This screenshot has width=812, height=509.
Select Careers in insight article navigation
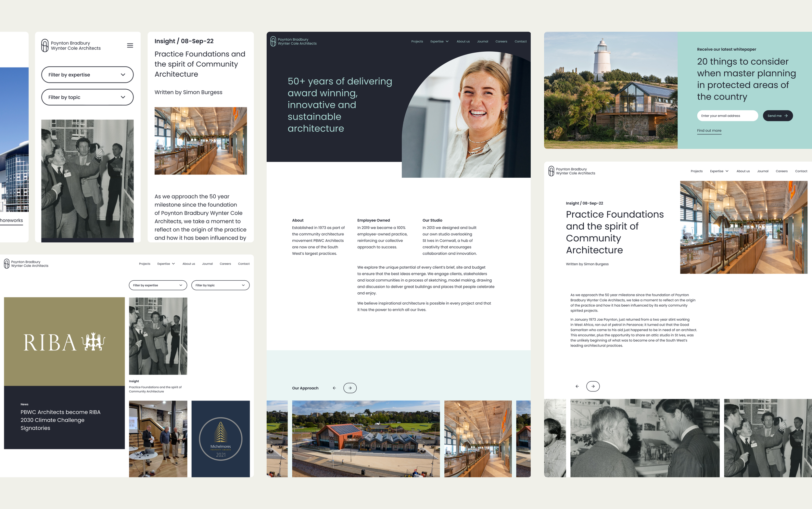(781, 171)
